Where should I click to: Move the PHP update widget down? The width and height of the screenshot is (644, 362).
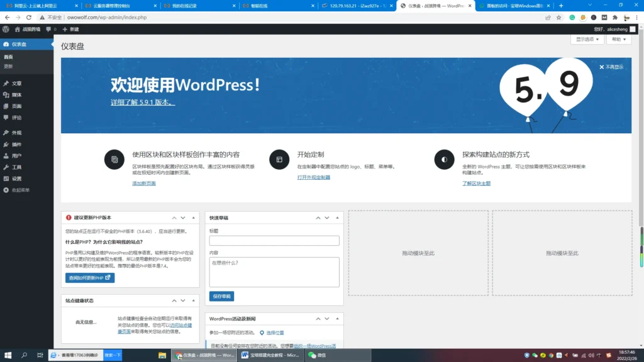pos(183,218)
